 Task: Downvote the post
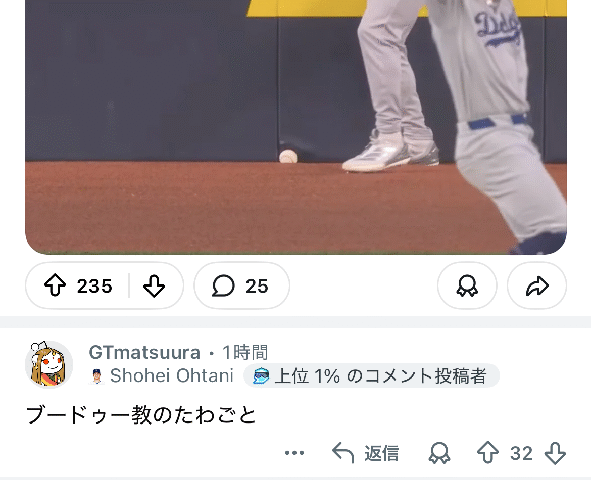154,286
